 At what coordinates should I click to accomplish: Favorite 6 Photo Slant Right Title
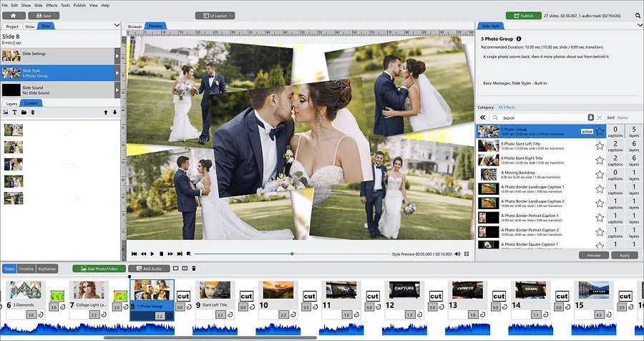[x=600, y=160]
